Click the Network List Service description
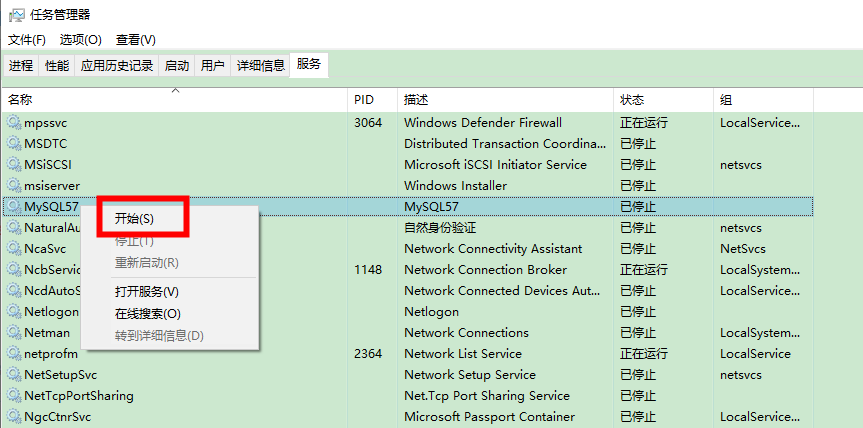The image size is (863, 428). click(462, 354)
